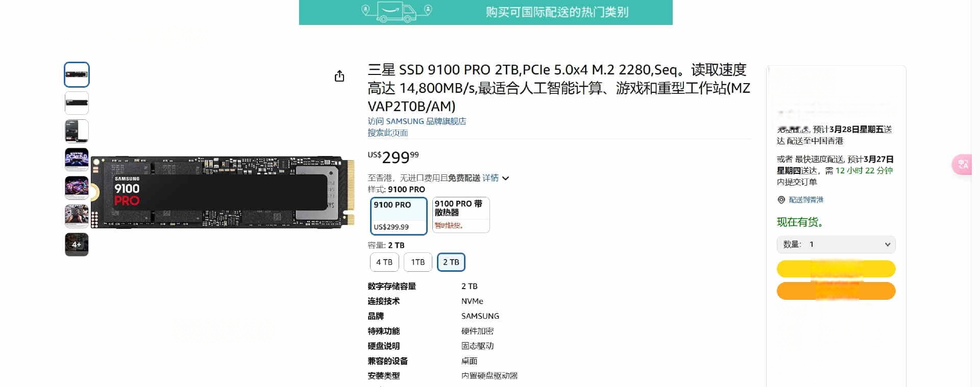Visit the 访问 SAMSUNG 品牌旗舰店 link
Viewport: 980px width, 387px height.
(x=417, y=121)
